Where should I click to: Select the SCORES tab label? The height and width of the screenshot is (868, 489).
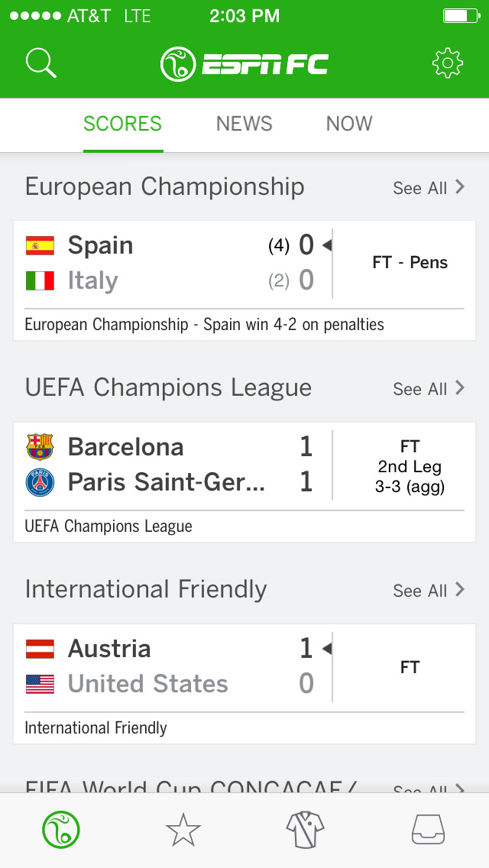click(122, 123)
